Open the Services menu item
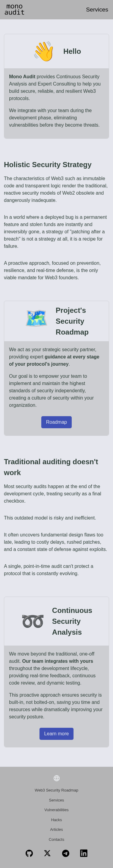The height and width of the screenshot is (868, 113). pos(97,9)
